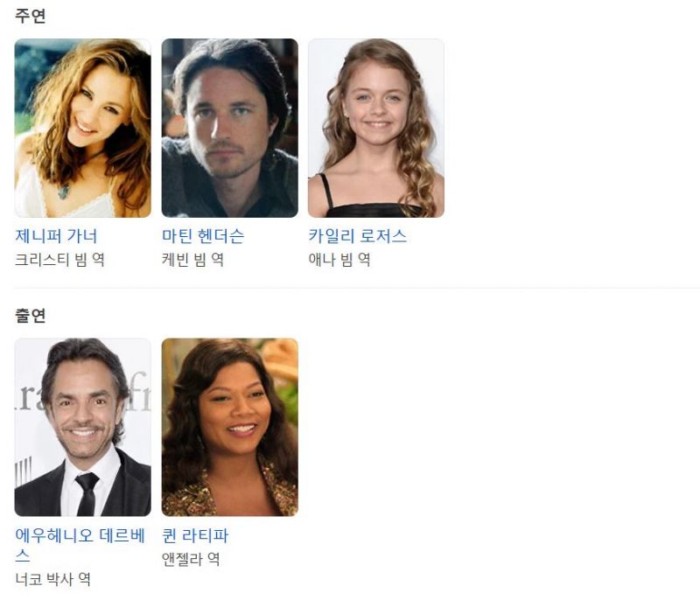The image size is (700, 600).
Task: Open the photo above 에우헤니오 데르베스
Action: pos(82,428)
